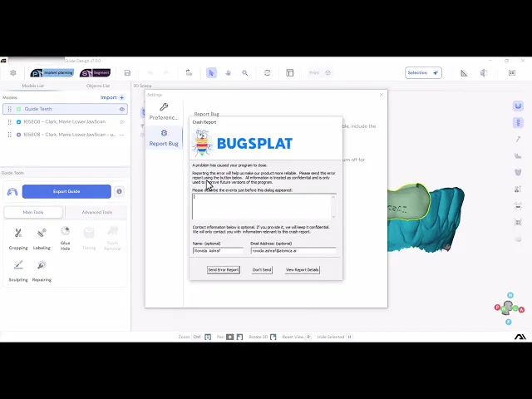532x399 pixels.
Task: Click the cross-section view icon
Action: tap(484, 73)
